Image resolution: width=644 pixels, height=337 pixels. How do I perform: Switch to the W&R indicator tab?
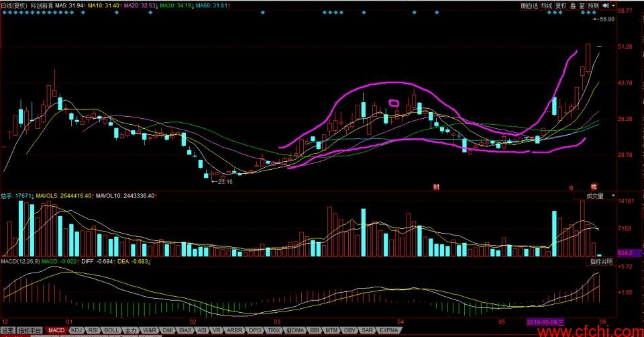pyautogui.click(x=150, y=330)
